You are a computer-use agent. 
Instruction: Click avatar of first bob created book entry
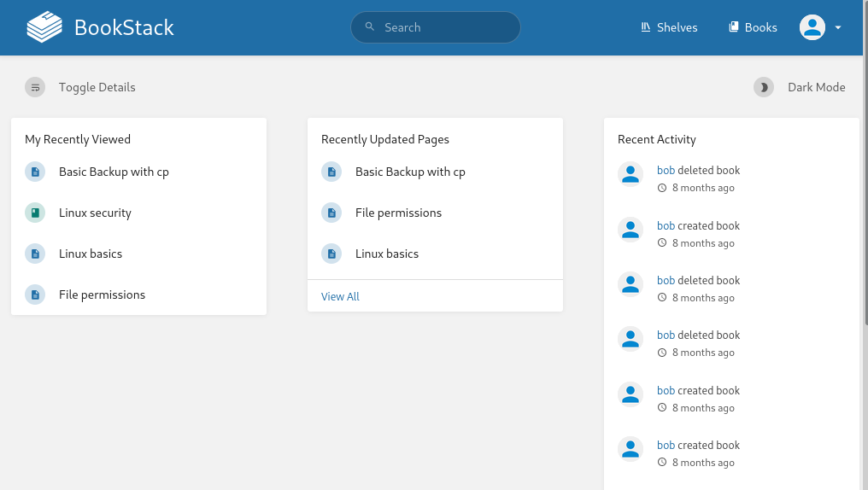[630, 230]
